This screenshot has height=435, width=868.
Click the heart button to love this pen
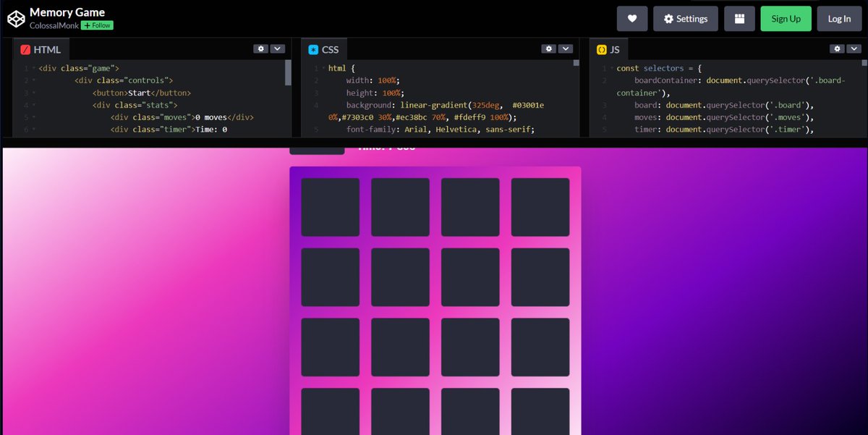(x=632, y=19)
